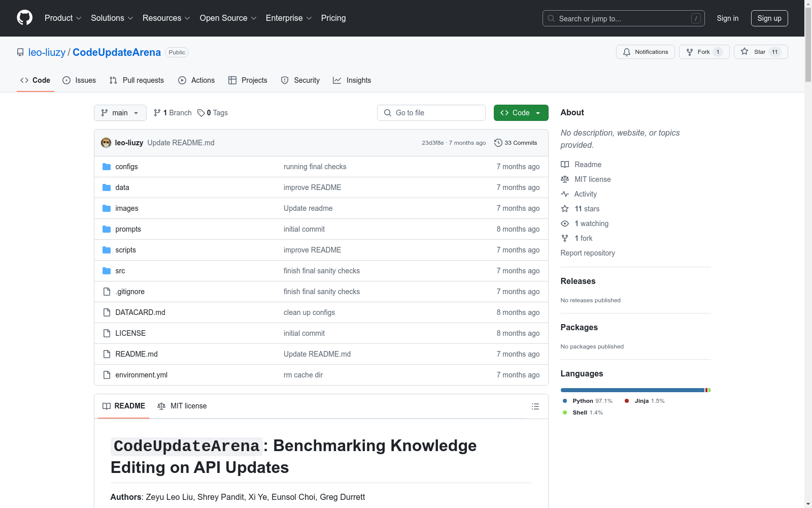Click the prompts folder icon

pos(107,229)
